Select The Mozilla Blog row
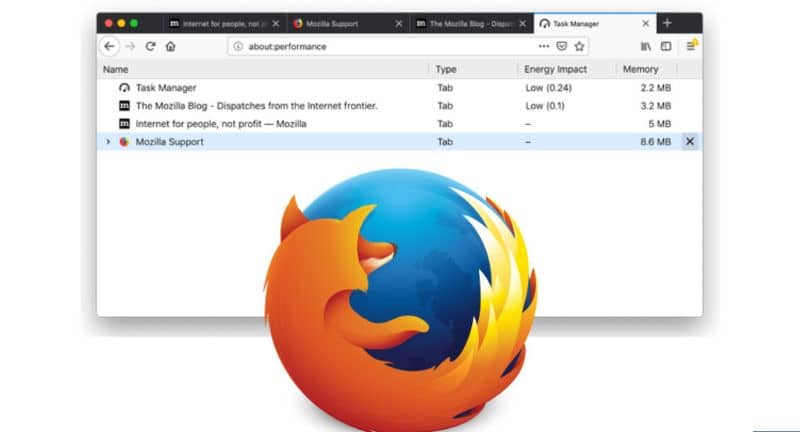800x432 pixels. 399,106
